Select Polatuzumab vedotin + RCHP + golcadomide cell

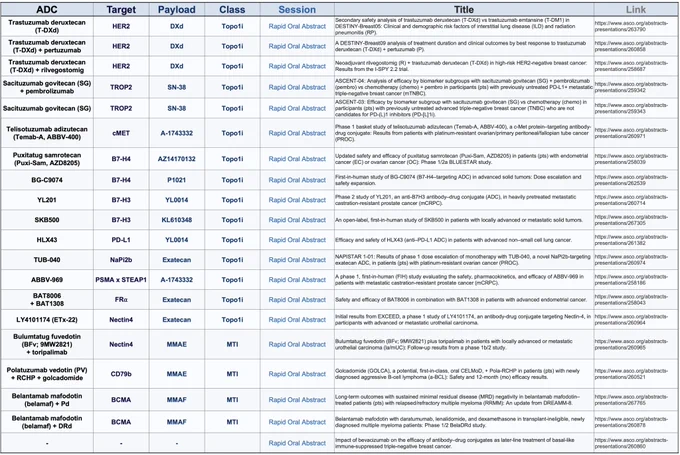[x=47, y=374]
